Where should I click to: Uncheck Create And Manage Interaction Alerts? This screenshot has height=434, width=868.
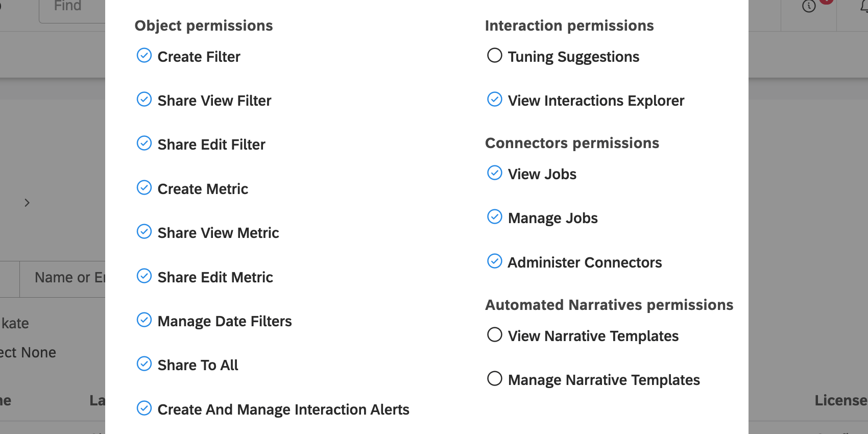(x=144, y=408)
